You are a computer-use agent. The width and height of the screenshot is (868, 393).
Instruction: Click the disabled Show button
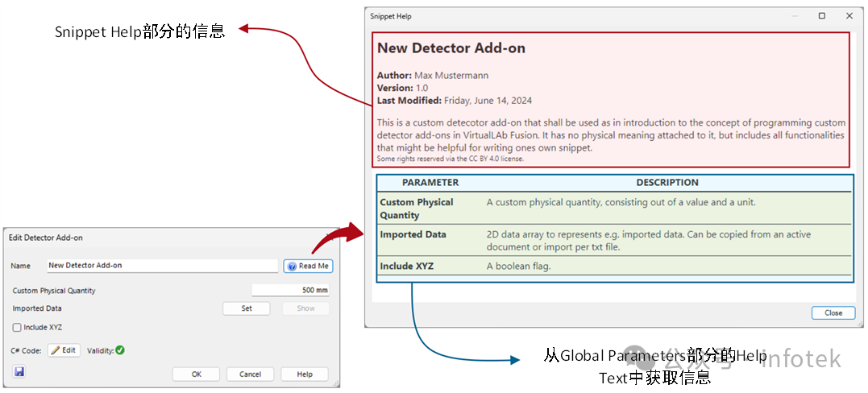(305, 308)
